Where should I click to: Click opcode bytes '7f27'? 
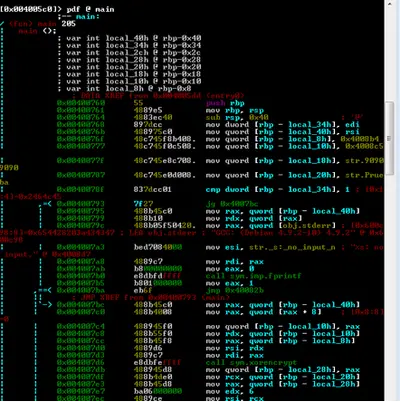(143, 204)
